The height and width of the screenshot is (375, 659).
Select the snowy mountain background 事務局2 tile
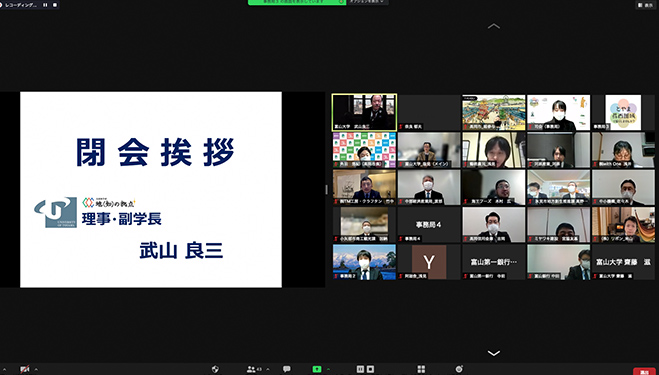[x=364, y=262]
